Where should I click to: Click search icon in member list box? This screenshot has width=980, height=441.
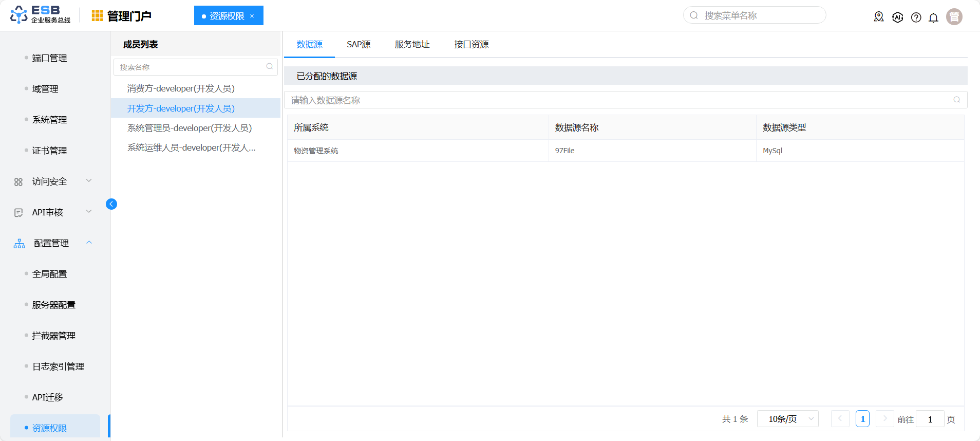click(x=270, y=67)
